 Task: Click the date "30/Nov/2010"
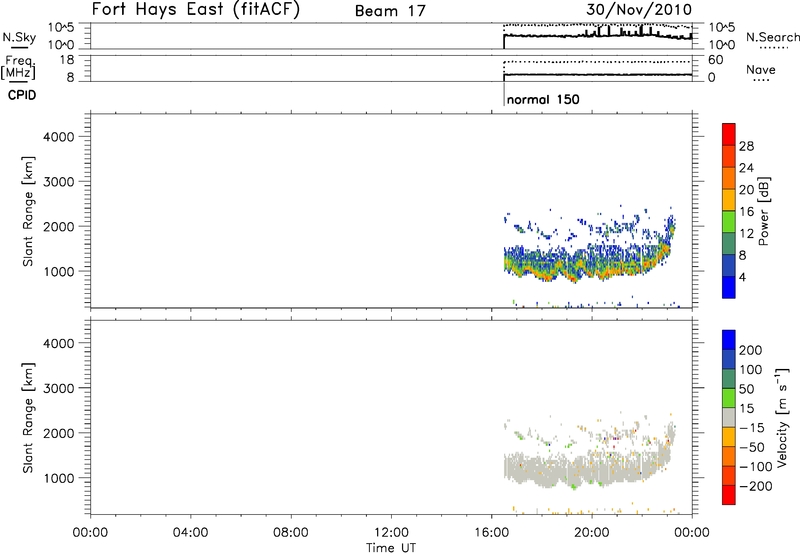(639, 9)
